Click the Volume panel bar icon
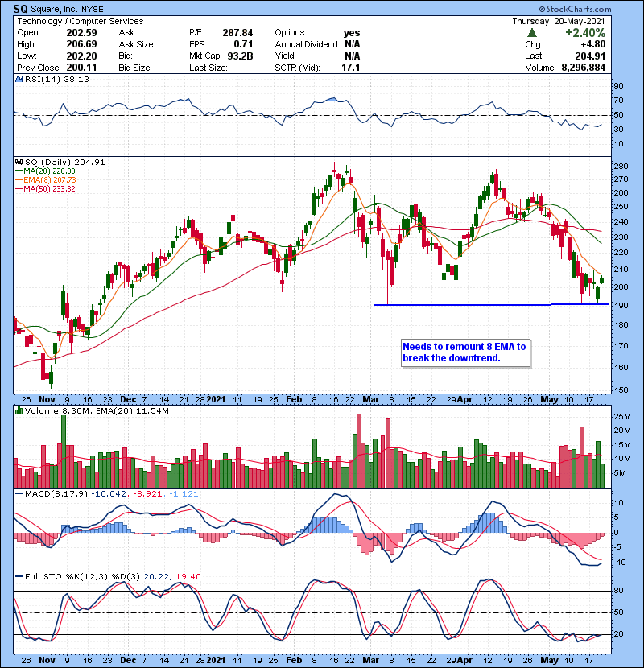The width and height of the screenshot is (644, 668). click(19, 410)
